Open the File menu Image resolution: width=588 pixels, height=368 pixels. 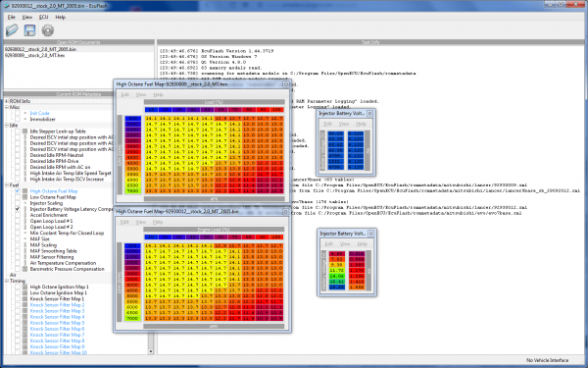pos(11,17)
